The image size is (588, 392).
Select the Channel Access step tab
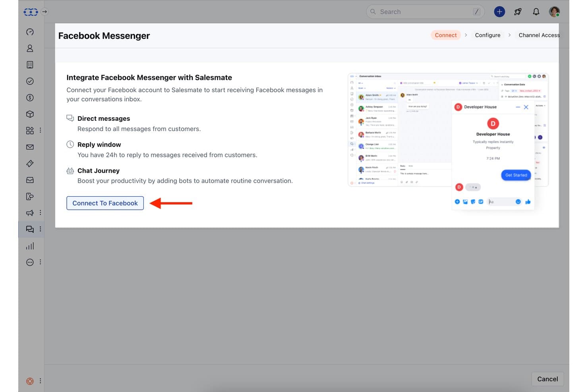539,35
